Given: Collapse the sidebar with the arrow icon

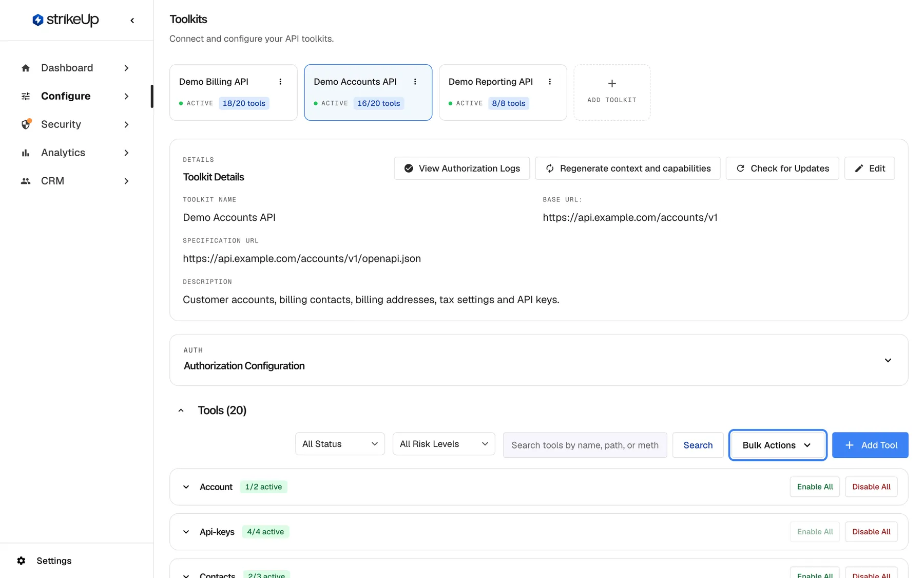Looking at the screenshot, I should [x=132, y=21].
